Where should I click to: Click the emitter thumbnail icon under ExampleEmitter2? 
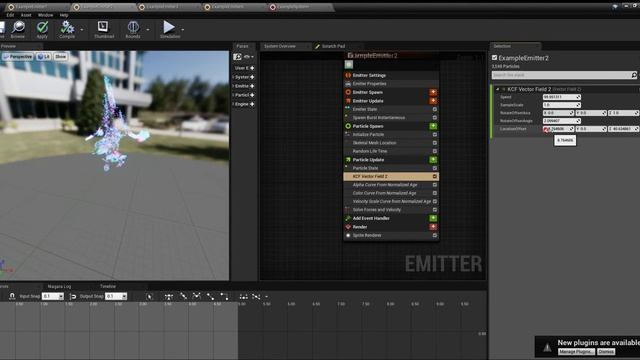point(349,64)
